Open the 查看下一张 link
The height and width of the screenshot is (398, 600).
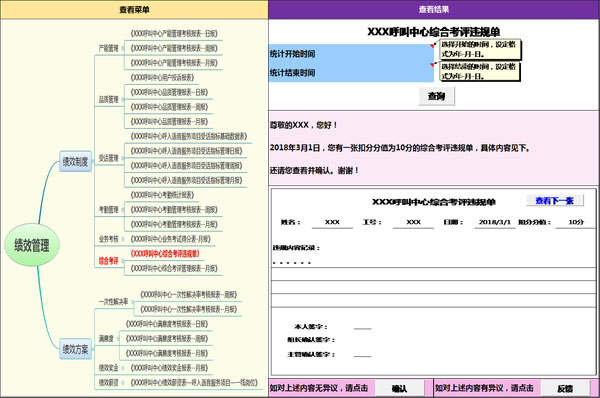pyautogui.click(x=554, y=201)
